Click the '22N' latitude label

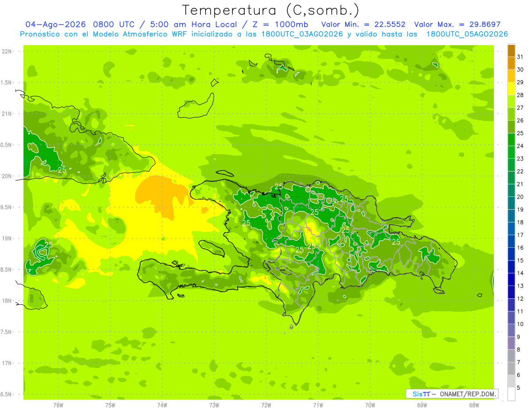click(x=7, y=51)
